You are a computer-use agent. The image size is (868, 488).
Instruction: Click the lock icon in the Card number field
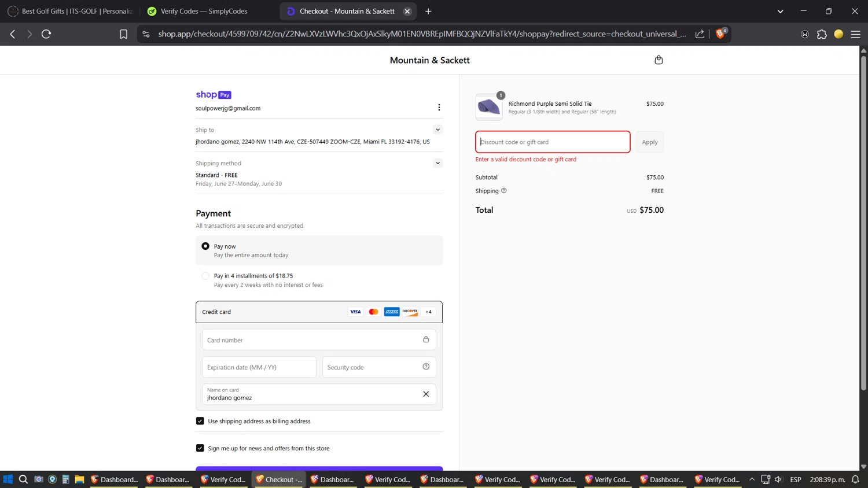pyautogui.click(x=426, y=340)
